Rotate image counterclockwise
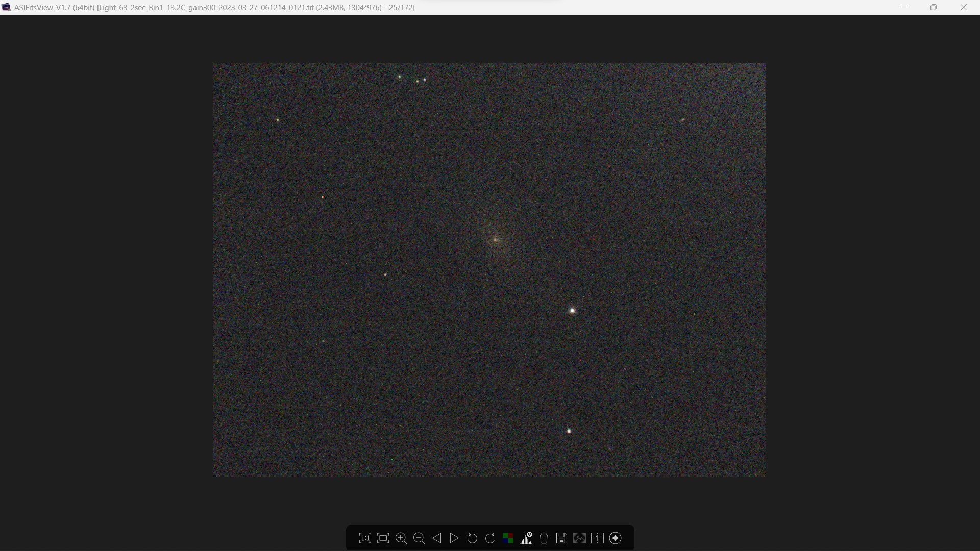 coord(473,538)
